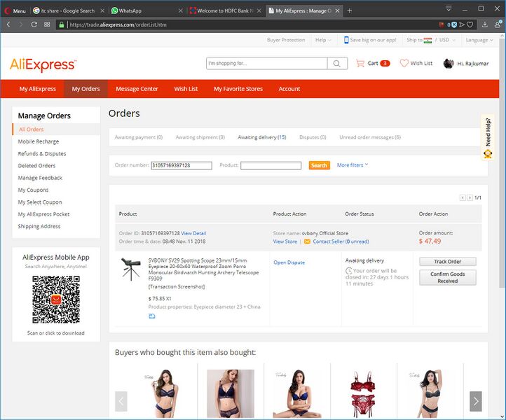Screen dimensions: 506x420
Task: Select Awaiting delivery (15) filter
Action: coord(261,137)
